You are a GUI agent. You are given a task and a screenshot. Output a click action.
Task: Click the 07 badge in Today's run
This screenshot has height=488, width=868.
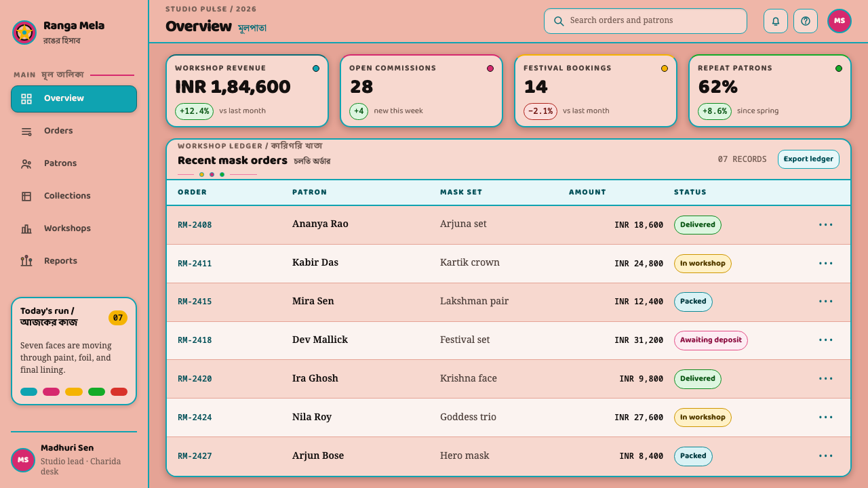118,318
